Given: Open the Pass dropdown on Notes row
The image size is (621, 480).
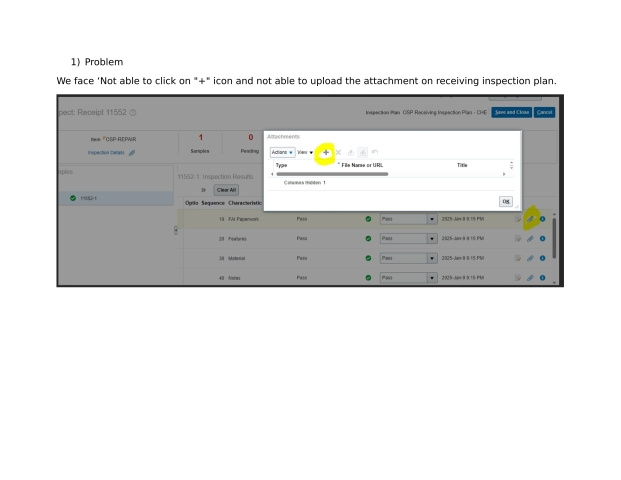Looking at the screenshot, I should click(x=432, y=278).
